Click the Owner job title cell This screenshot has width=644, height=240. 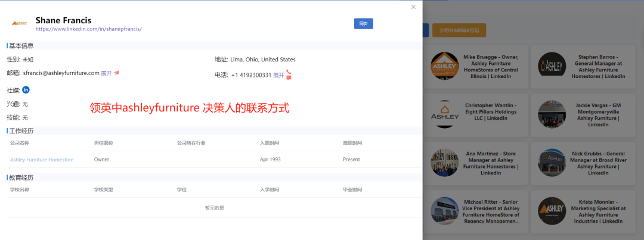coord(101,160)
